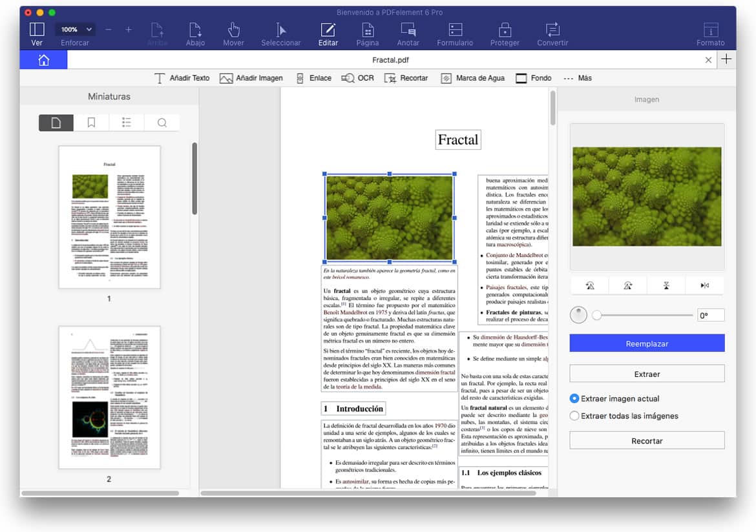Expand the Más options menu
756x532 pixels.
click(x=577, y=78)
